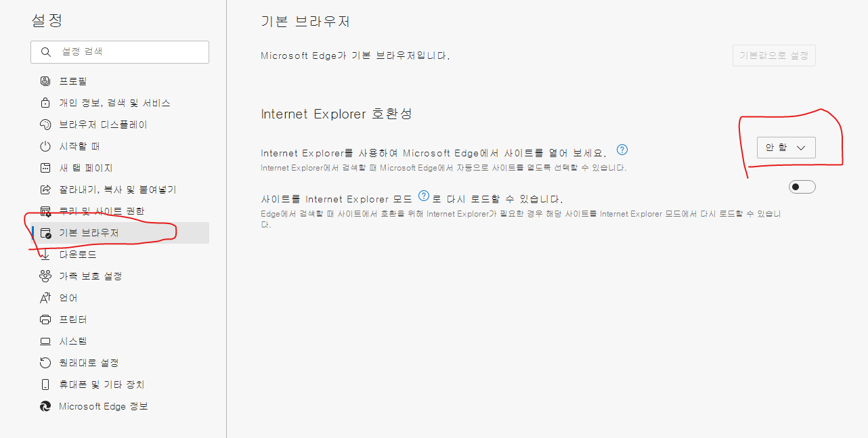Viewport: 868px width, 438px height.
Task: Select 기본 브라우저 menu item
Action: [120, 233]
